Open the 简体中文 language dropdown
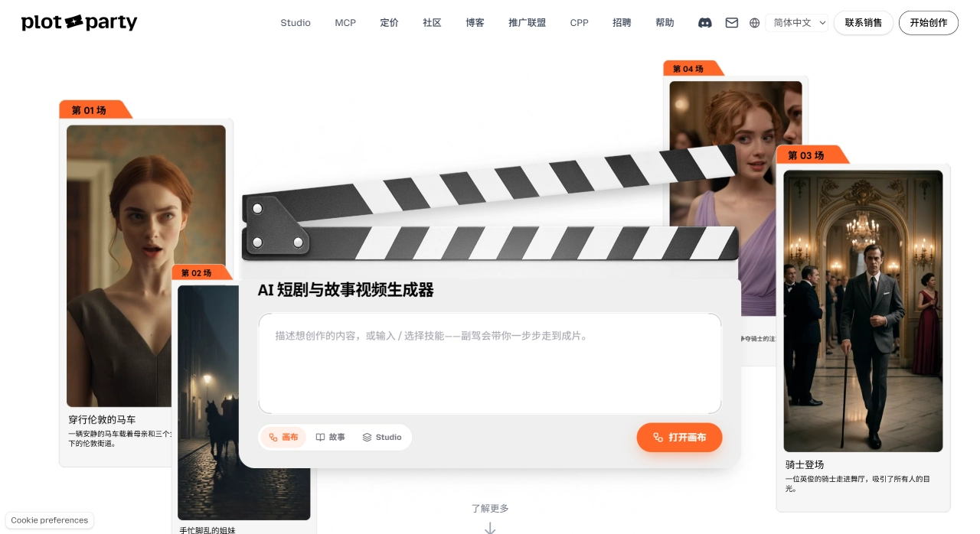The height and width of the screenshot is (534, 980). click(797, 23)
